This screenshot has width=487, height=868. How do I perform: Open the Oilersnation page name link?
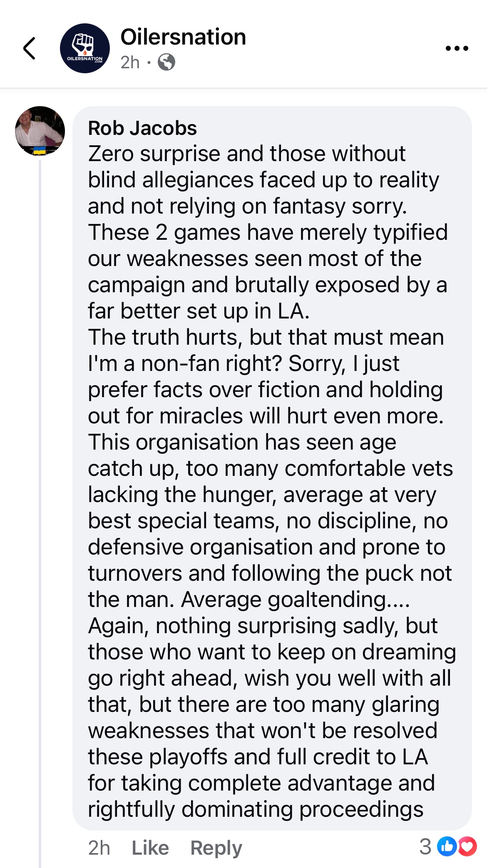(183, 37)
